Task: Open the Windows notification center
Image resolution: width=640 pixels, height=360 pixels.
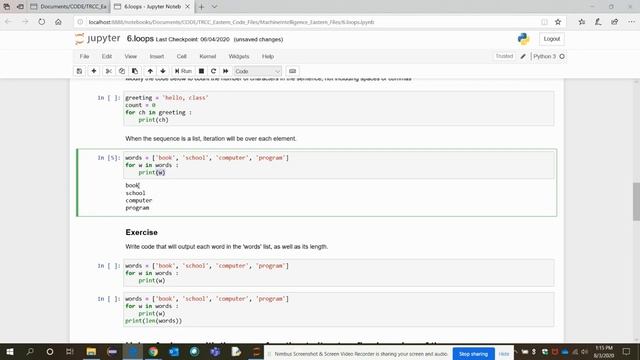Action: [627, 351]
